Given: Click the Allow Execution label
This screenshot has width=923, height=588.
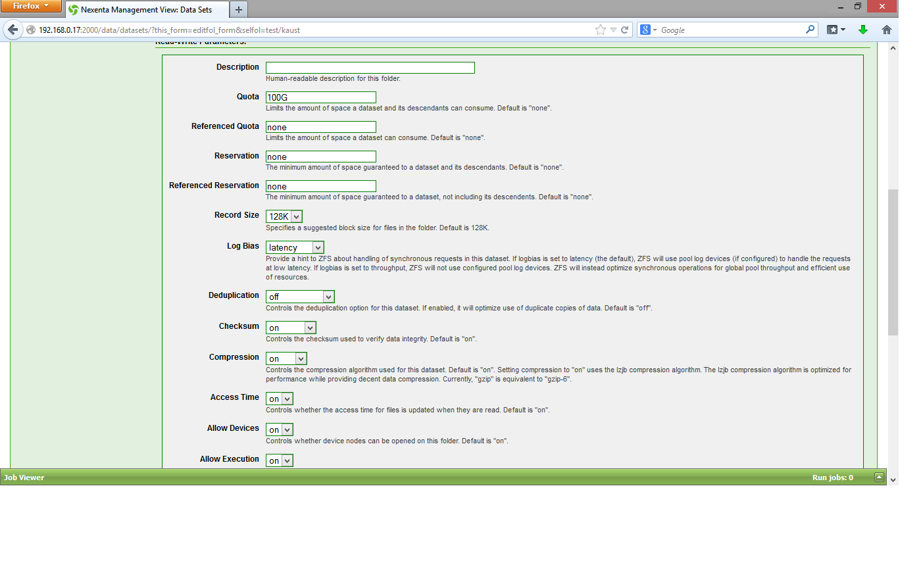Looking at the screenshot, I should [x=229, y=459].
